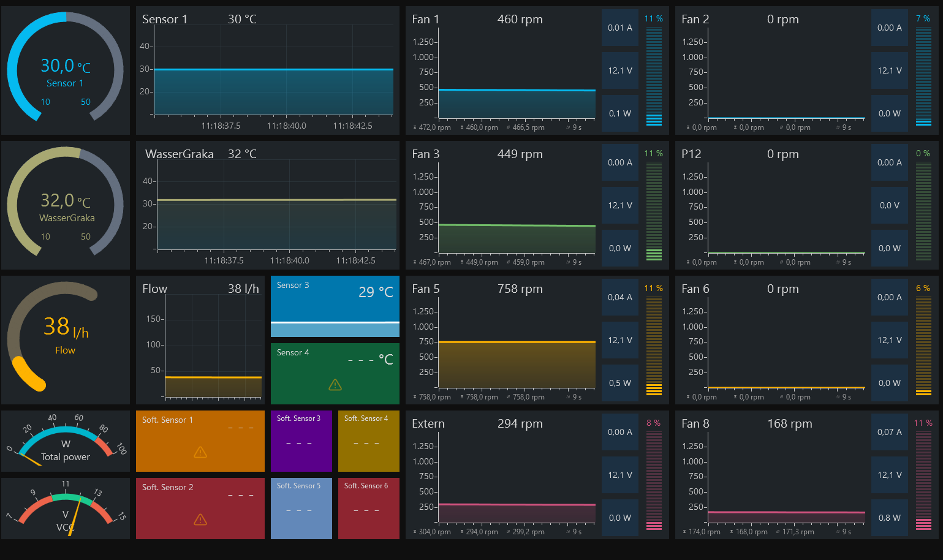Open the VCC voltage gauge
This screenshot has height=560, width=943.
click(66, 509)
